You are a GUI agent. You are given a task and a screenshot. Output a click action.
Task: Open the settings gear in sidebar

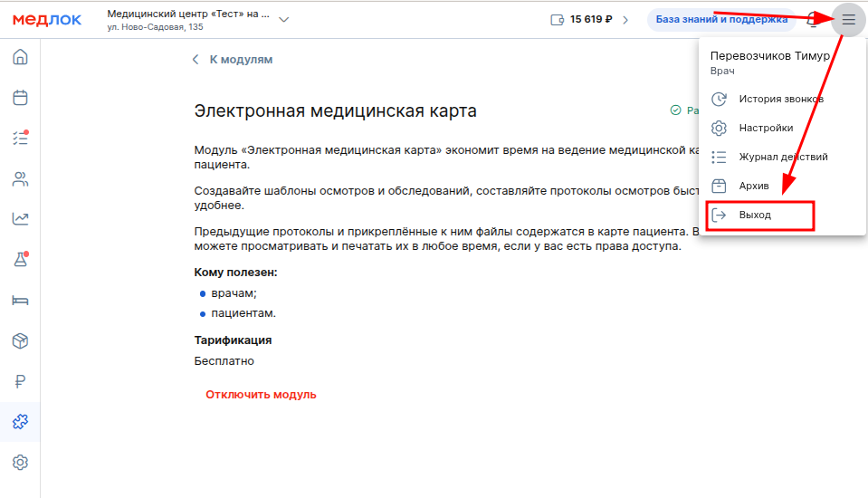pos(20,462)
